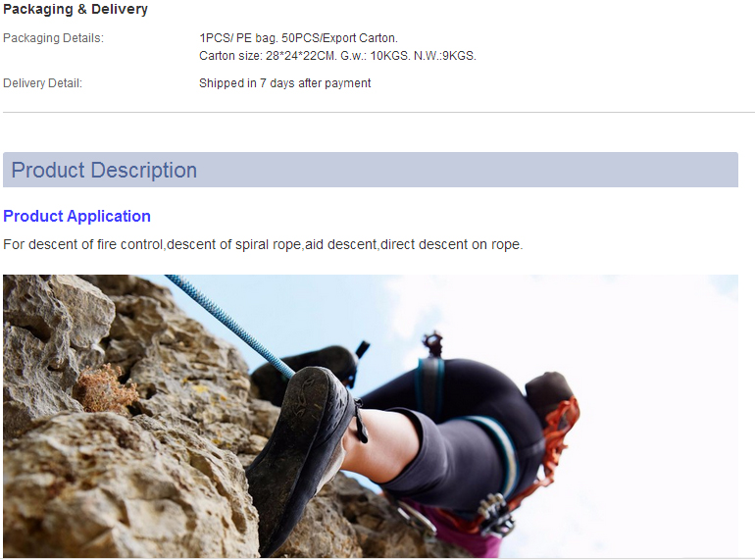Open the rock climber product image
Screen dimensions: 755x560
371,416
